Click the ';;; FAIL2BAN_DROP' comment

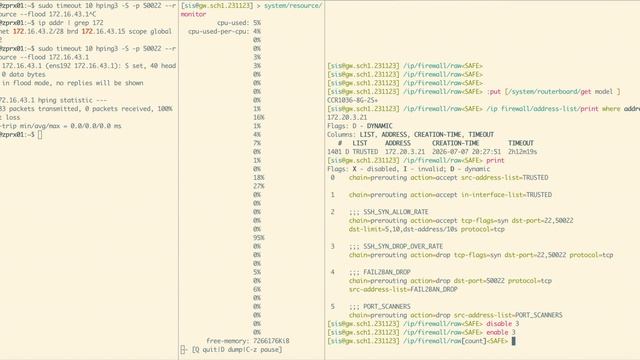[380, 272]
